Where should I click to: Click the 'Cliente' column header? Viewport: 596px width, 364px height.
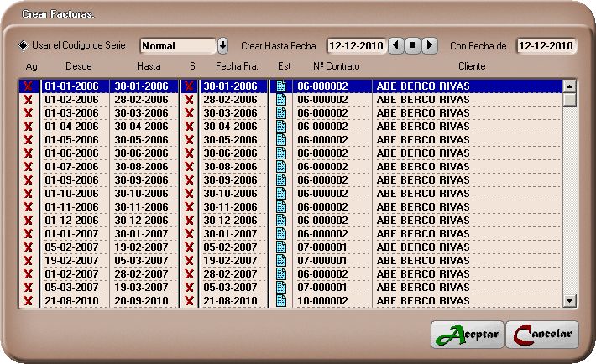point(471,65)
